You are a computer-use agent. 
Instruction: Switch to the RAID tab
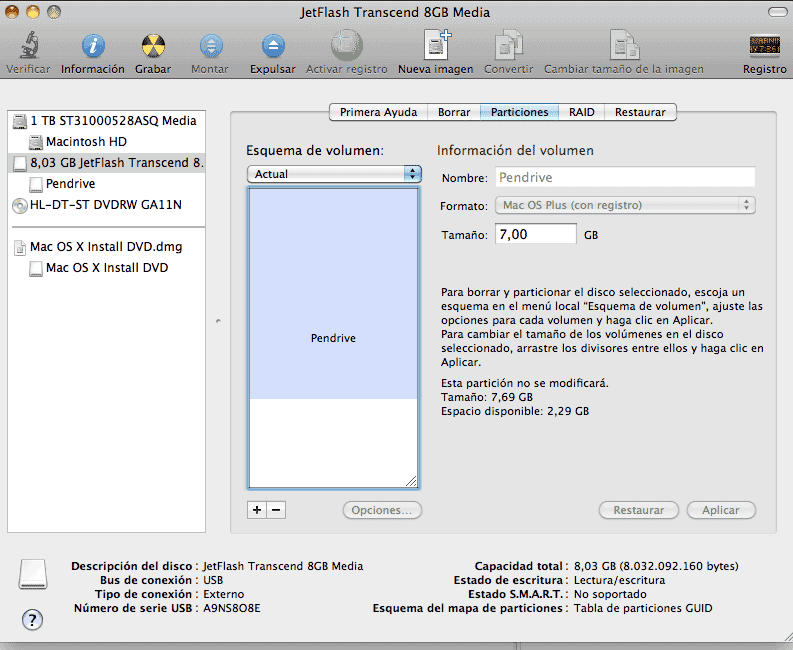click(582, 112)
